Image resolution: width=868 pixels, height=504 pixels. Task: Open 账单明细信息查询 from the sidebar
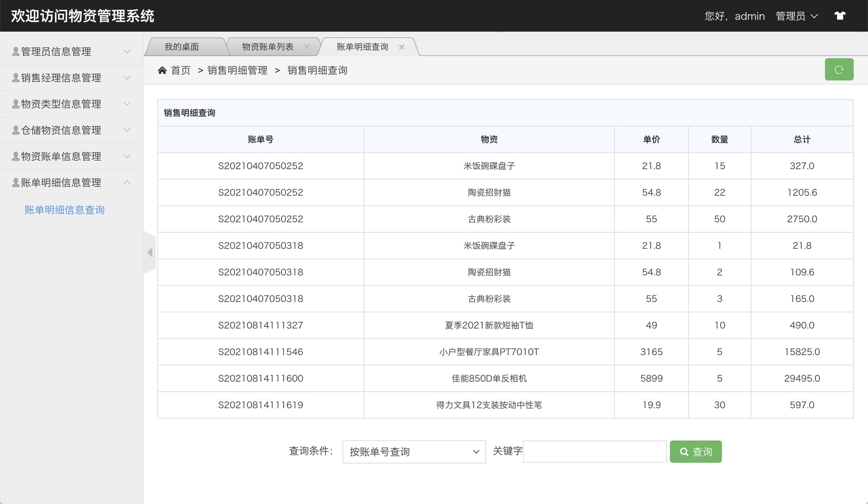[x=65, y=209]
